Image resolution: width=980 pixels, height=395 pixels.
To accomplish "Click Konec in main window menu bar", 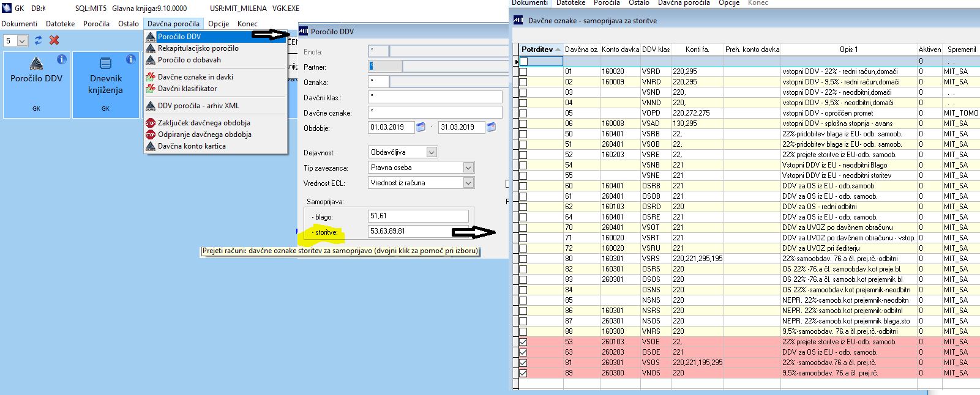I will tap(248, 24).
